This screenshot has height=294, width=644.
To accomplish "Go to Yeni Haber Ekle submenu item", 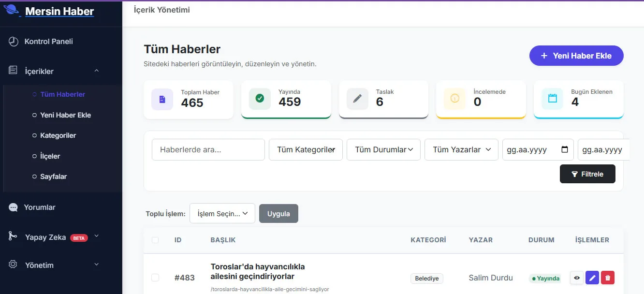I will point(66,115).
